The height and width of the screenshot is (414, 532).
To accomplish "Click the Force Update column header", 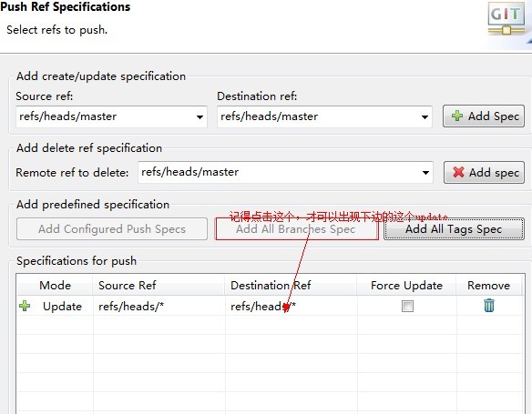I will pyautogui.click(x=406, y=286).
